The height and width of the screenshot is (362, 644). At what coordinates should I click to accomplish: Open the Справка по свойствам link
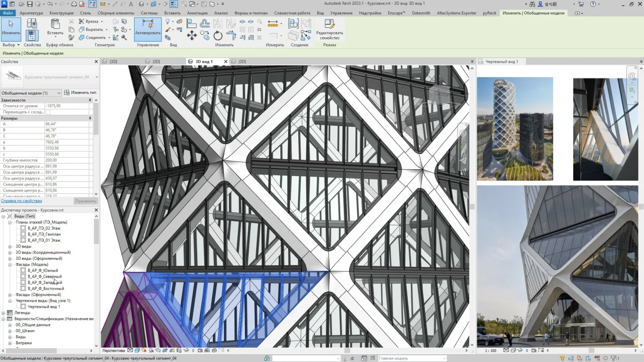(x=21, y=201)
